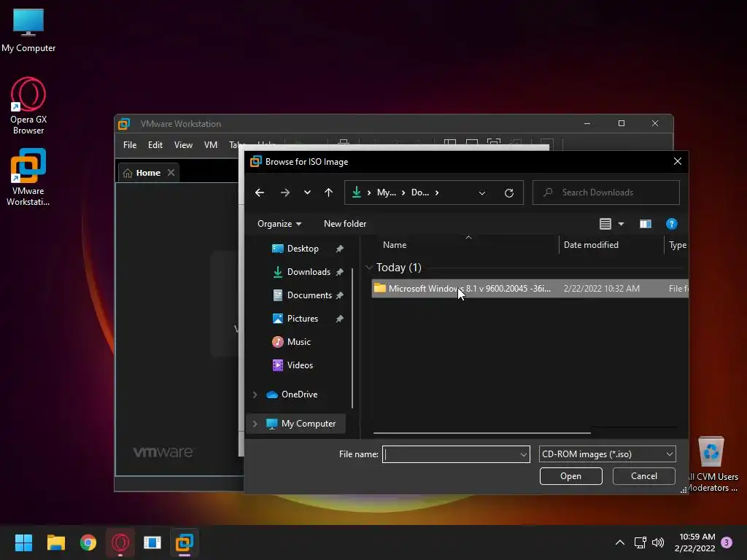Refresh the Downloads folder listing

508,192
